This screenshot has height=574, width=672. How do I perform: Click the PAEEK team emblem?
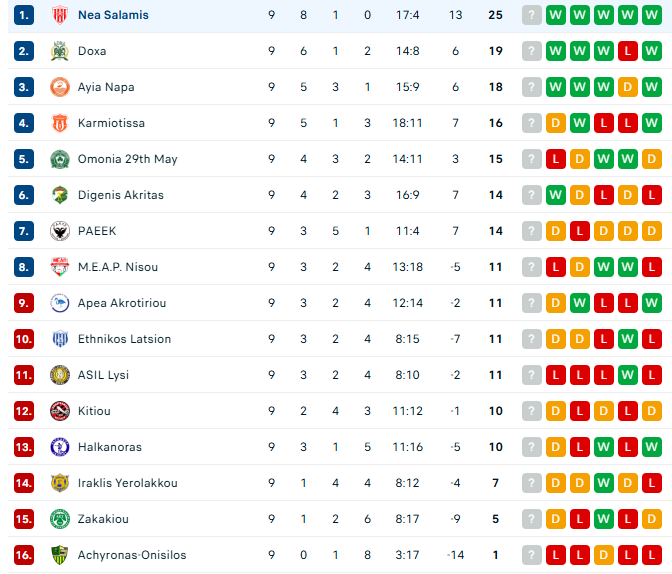(x=60, y=231)
